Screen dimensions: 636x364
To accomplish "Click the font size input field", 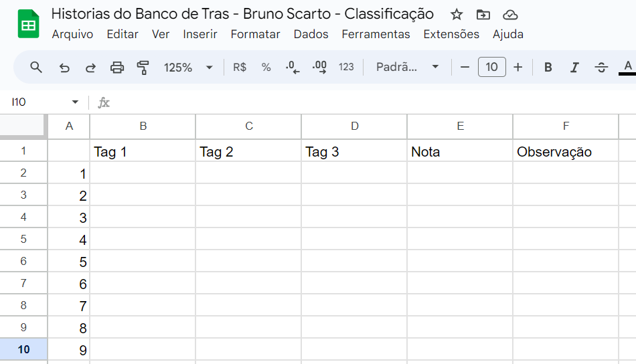I will click(x=491, y=68).
